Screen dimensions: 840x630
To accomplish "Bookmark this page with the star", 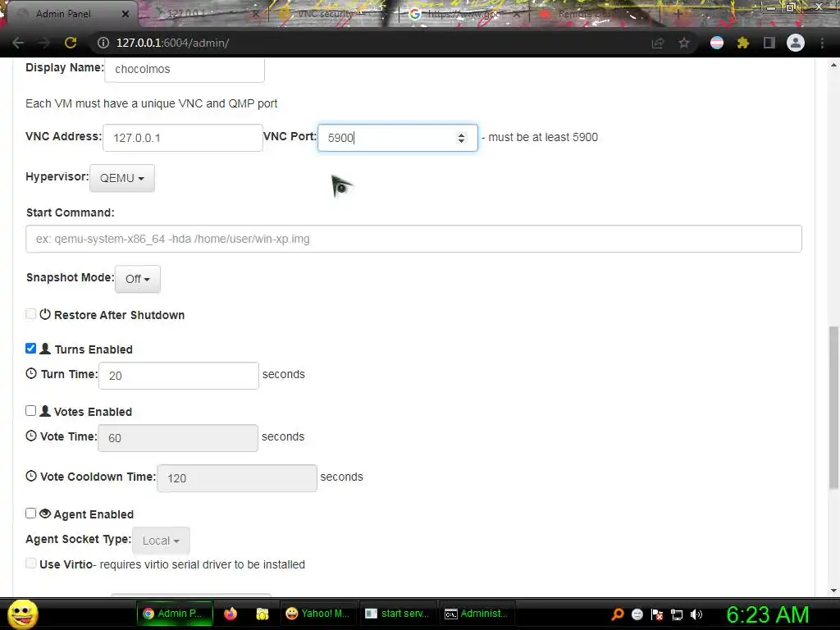I will (x=684, y=43).
